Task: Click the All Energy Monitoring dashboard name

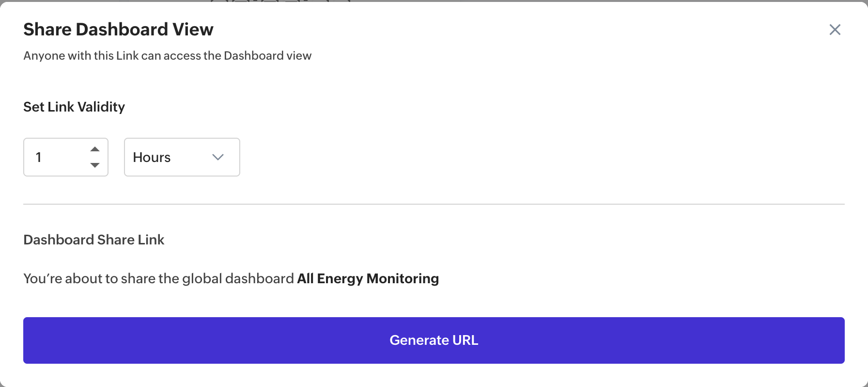Action: [x=368, y=278]
